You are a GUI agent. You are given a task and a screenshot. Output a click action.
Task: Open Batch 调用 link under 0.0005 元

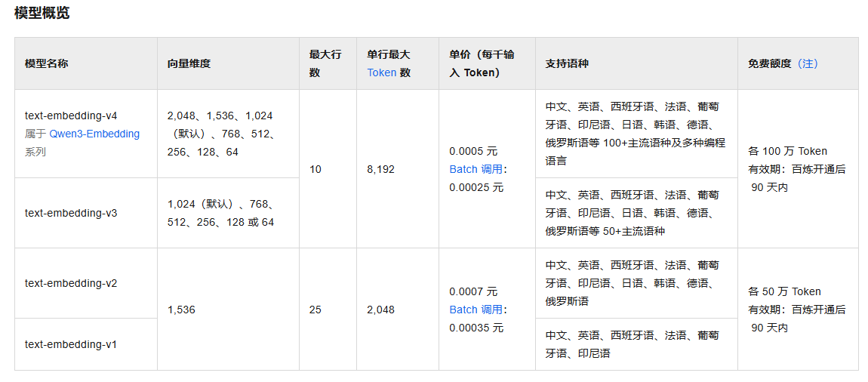point(476,169)
